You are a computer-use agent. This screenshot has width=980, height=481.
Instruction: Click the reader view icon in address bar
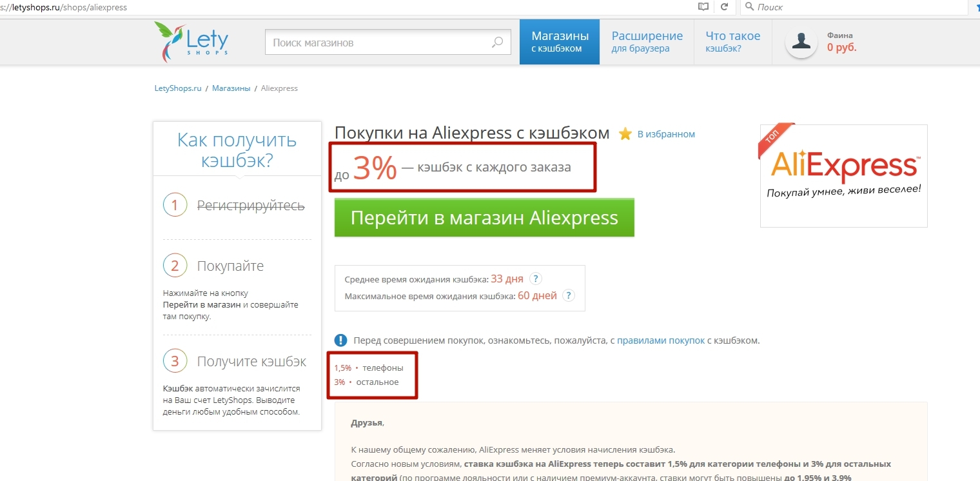[x=703, y=7]
